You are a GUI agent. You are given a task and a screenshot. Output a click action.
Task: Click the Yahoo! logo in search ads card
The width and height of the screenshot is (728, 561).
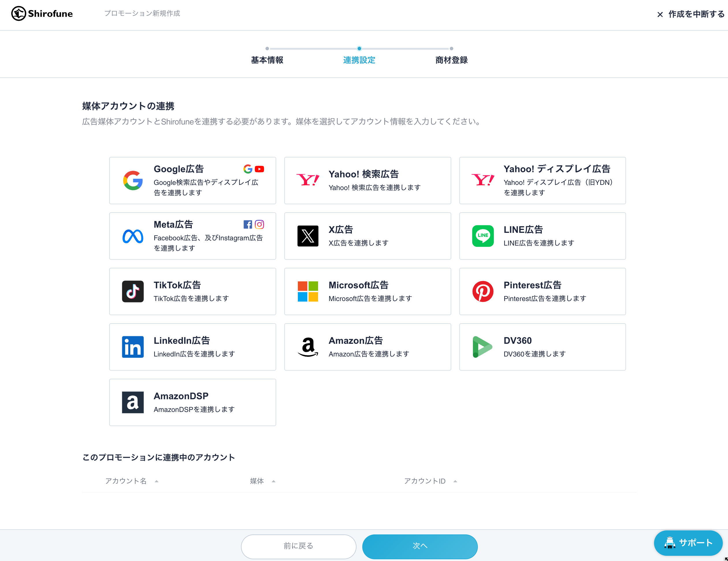tap(308, 181)
